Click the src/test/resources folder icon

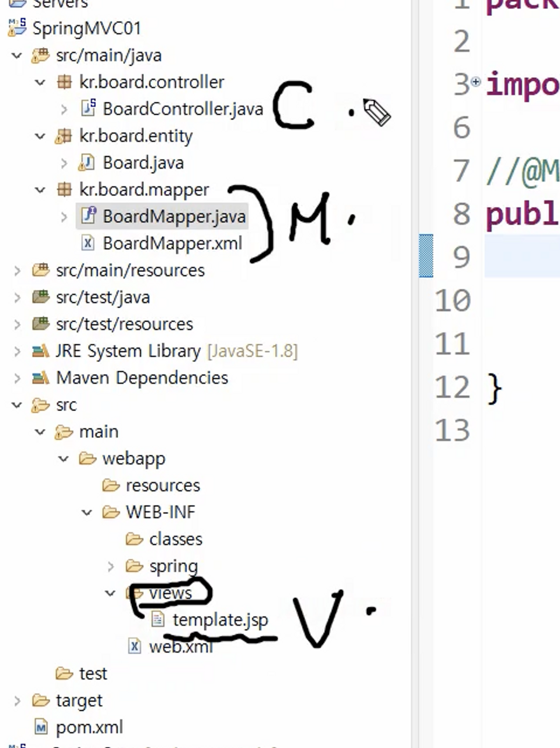40,324
